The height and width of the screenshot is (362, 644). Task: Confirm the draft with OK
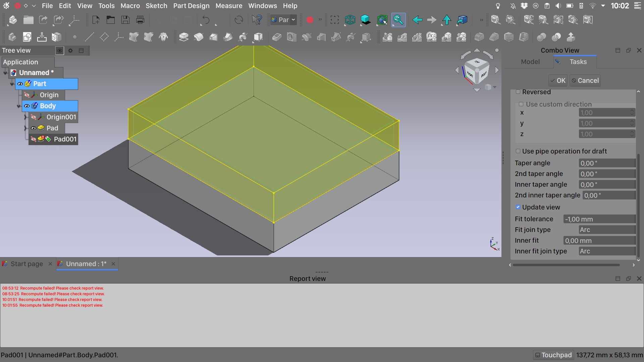coord(557,80)
